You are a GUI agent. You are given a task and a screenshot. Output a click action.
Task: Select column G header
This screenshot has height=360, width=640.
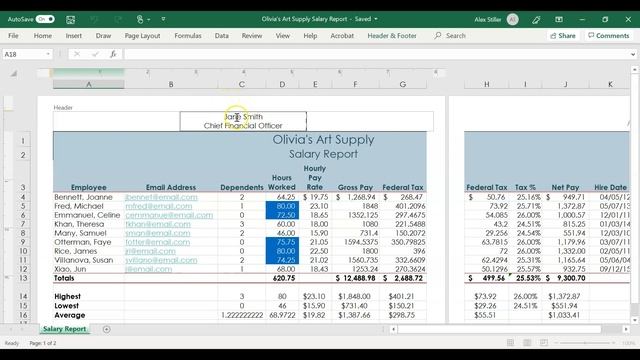pyautogui.click(x=403, y=84)
